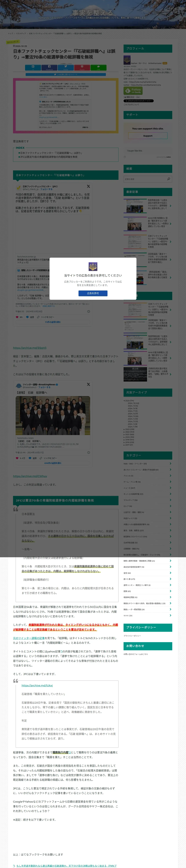Jump to index entry JFCは憲法70条の衆議院総選挙後の内閣総辞職を無視

click(x=49, y=157)
